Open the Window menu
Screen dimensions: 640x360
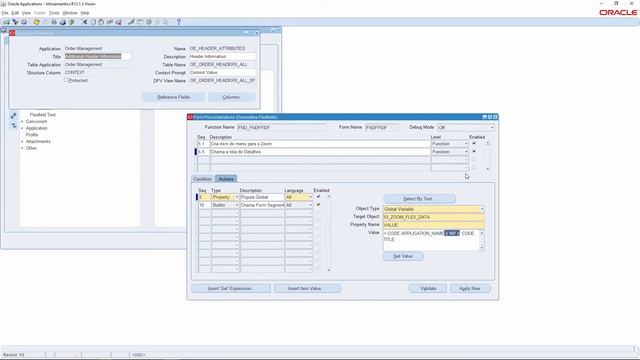[70, 13]
